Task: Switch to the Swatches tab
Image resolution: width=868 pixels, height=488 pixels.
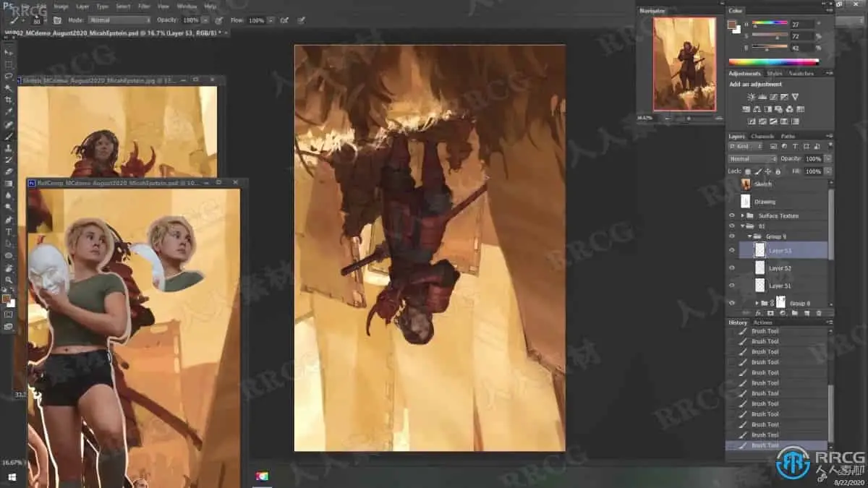Action: (801, 73)
